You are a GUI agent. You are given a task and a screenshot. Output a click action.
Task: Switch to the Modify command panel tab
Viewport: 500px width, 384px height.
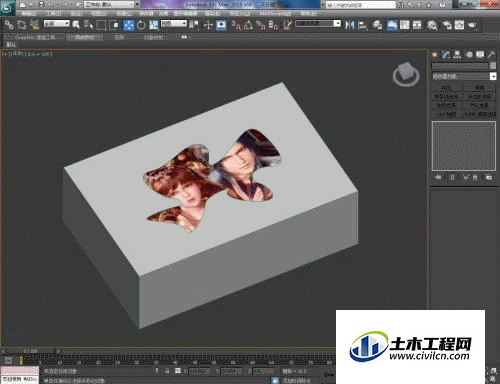tap(446, 55)
